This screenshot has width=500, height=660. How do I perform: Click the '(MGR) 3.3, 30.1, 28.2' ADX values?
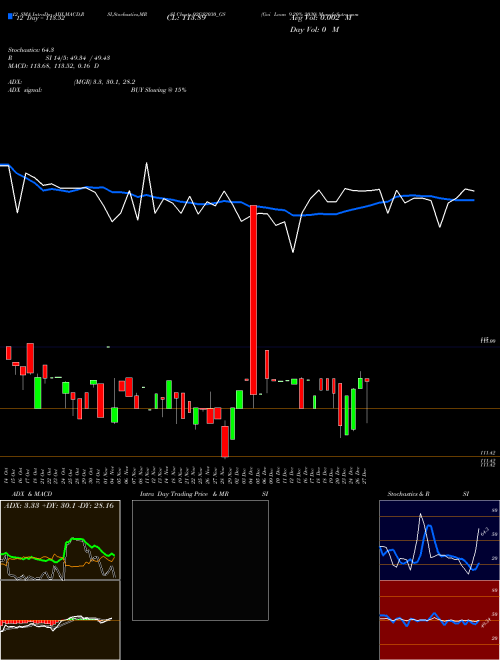(x=104, y=82)
